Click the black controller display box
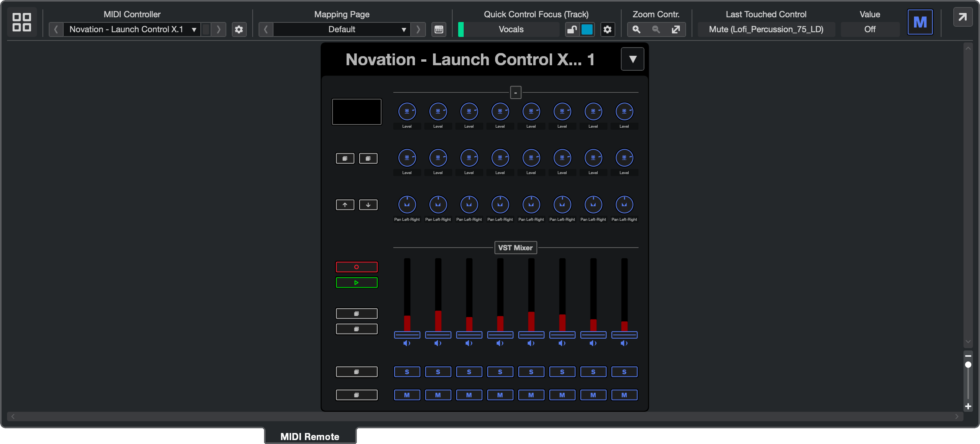The width and height of the screenshot is (980, 444). coord(357,112)
